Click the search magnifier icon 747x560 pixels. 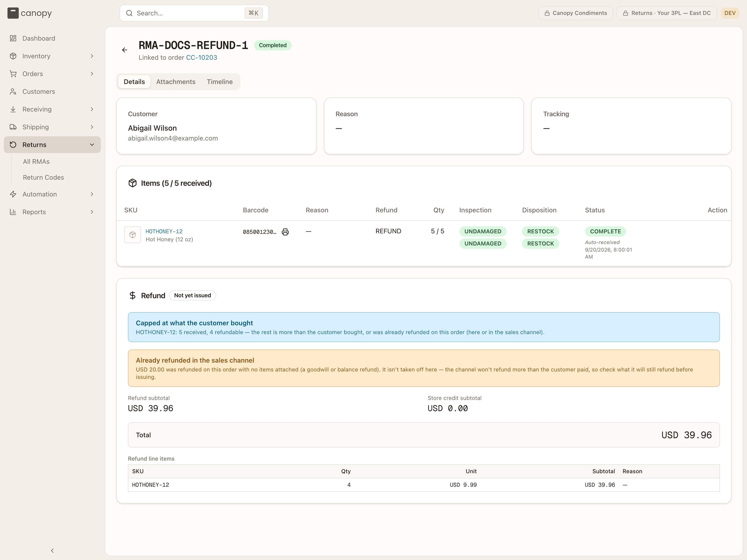point(129,13)
